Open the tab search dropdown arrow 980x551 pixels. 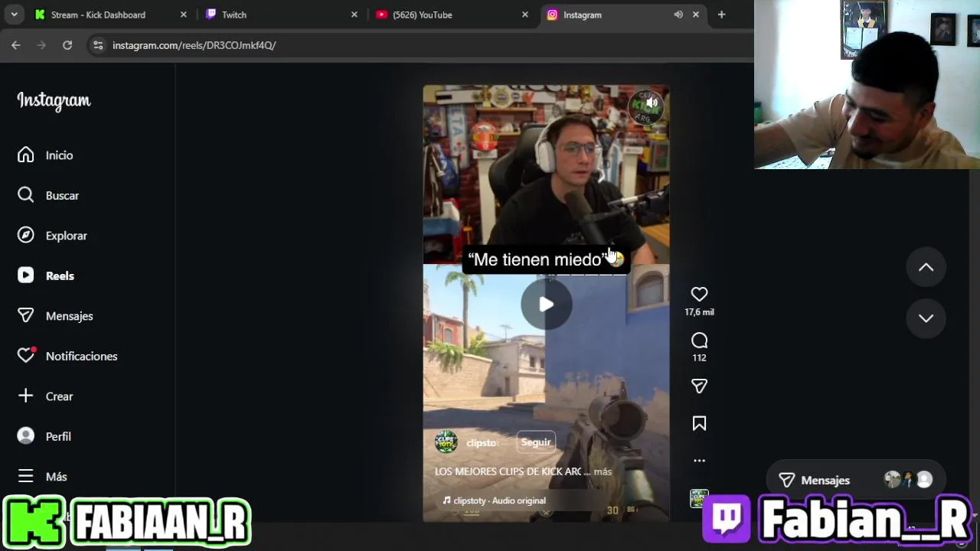[14, 15]
